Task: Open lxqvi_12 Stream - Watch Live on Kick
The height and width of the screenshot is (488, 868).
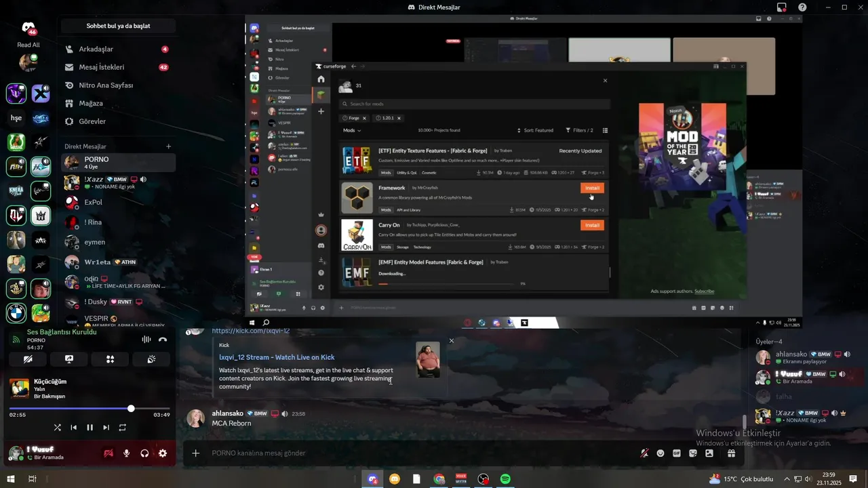Action: pos(277,357)
